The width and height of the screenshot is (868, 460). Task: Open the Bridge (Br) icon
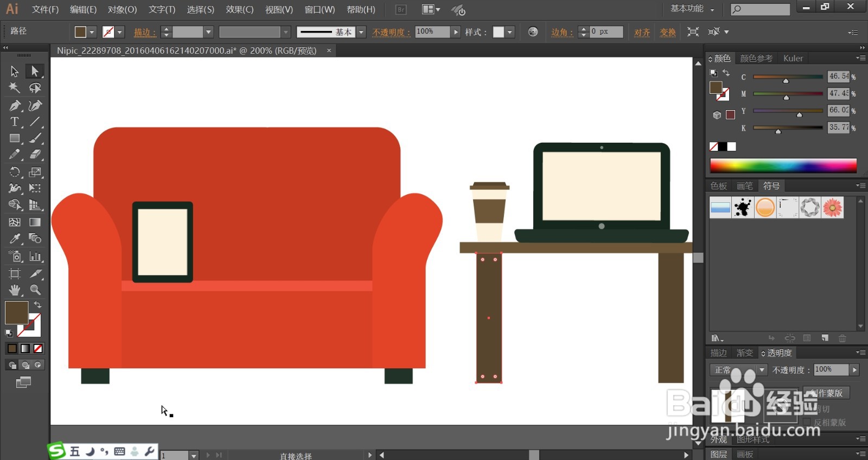(401, 9)
